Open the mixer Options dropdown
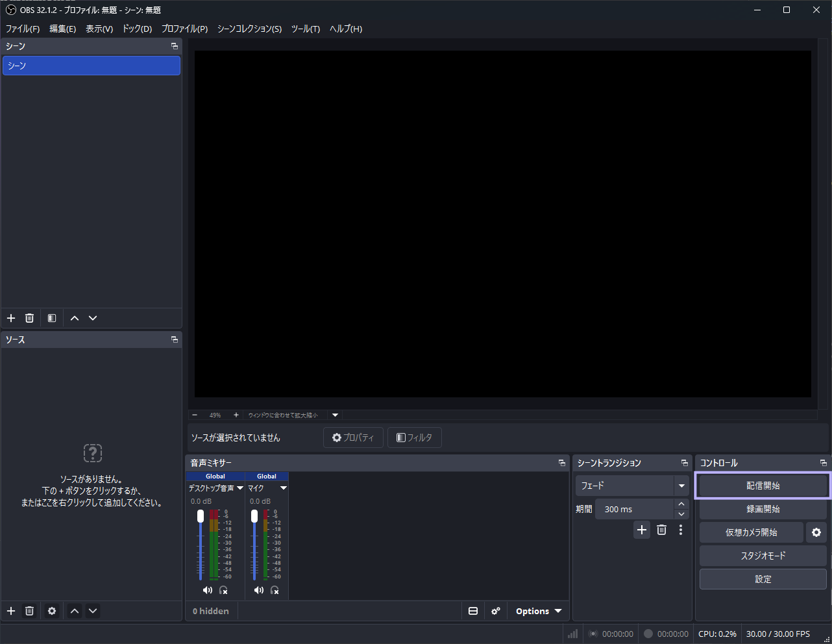Screen dimensions: 832x644 (539, 611)
